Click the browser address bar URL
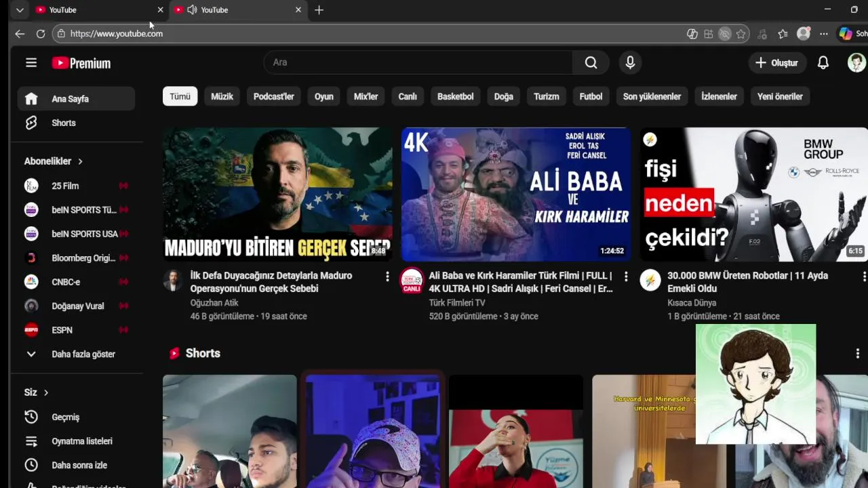This screenshot has width=868, height=488. [116, 34]
